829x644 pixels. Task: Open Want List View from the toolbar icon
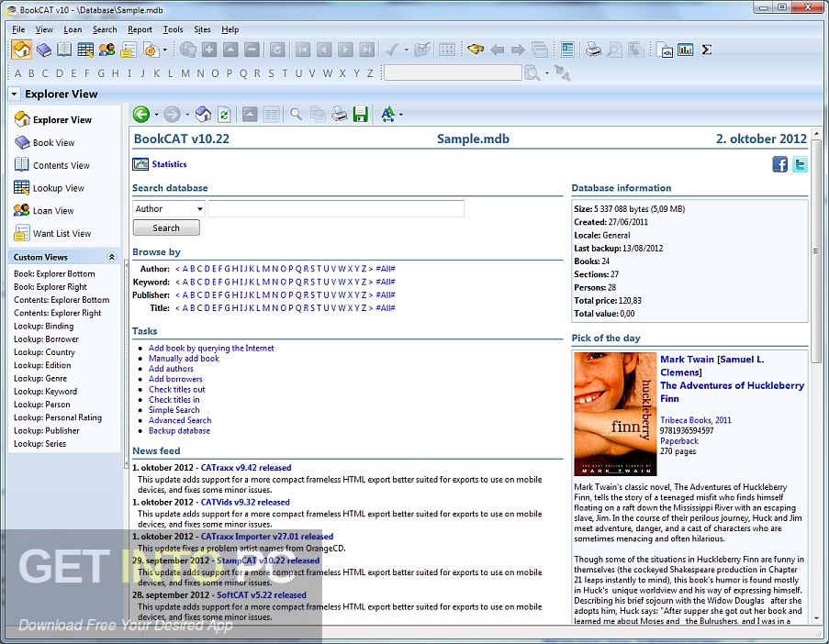coord(128,50)
